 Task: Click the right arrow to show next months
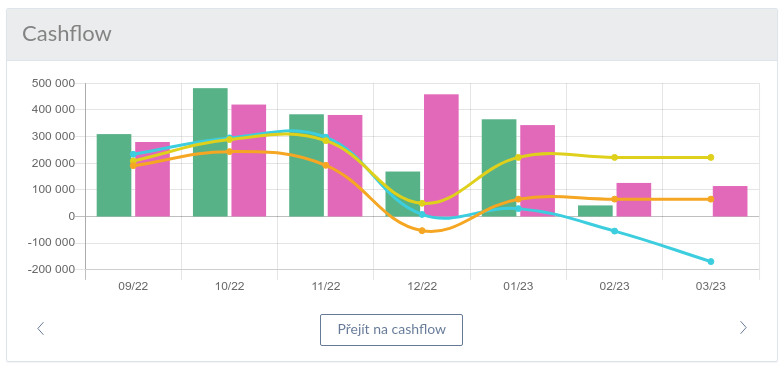coord(743,328)
